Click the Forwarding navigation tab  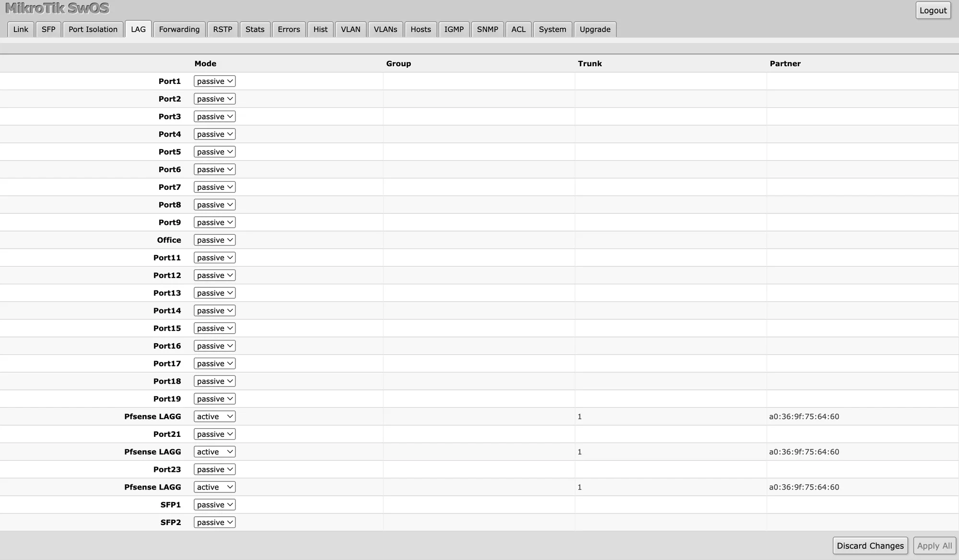coord(179,29)
